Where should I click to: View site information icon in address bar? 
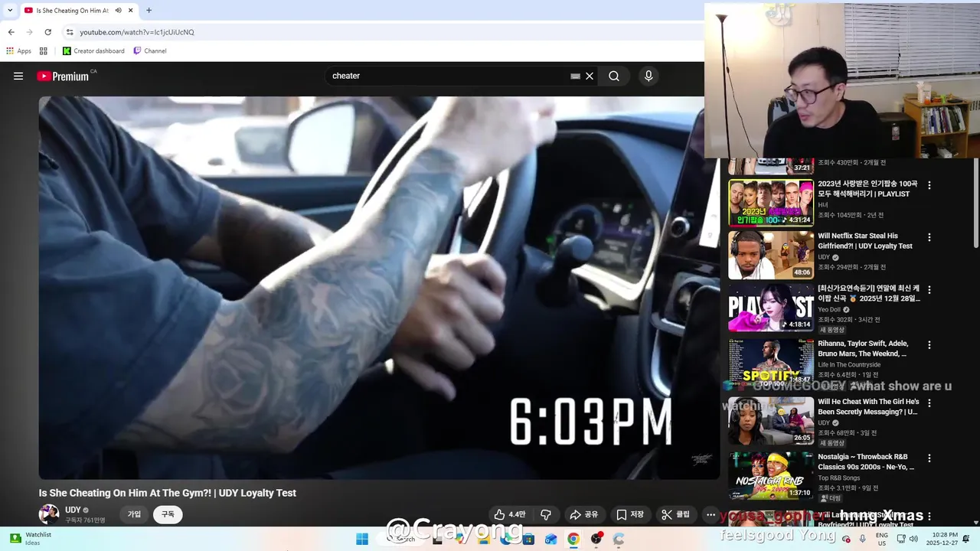click(69, 32)
